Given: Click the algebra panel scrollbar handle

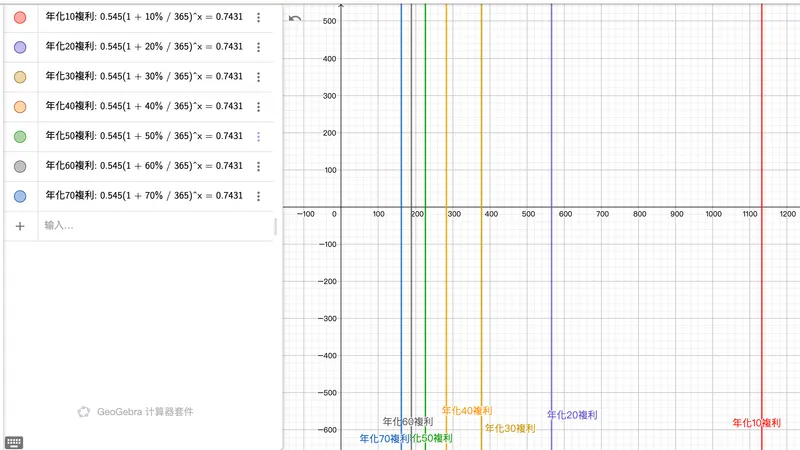Looking at the screenshot, I should [276, 226].
